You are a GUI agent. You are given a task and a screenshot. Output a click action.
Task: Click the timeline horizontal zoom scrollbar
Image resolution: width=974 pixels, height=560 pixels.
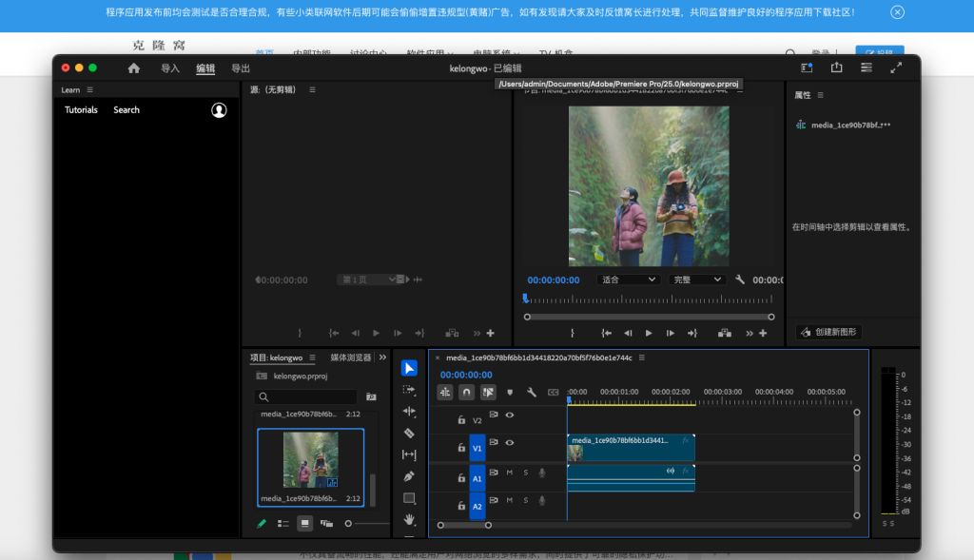click(464, 525)
